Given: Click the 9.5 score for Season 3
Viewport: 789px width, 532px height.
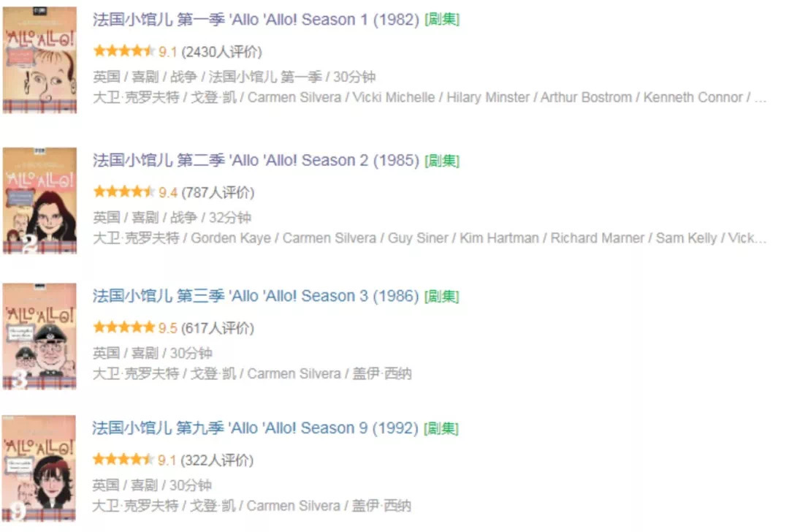Looking at the screenshot, I should coord(167,328).
